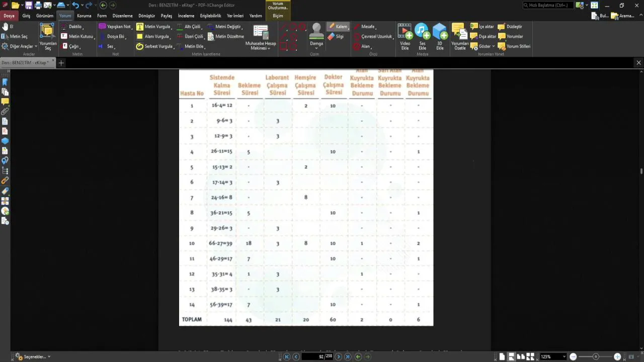Viewport: 644px width, 362px height.
Task: Enable continuous page layout view
Action: pos(511,356)
